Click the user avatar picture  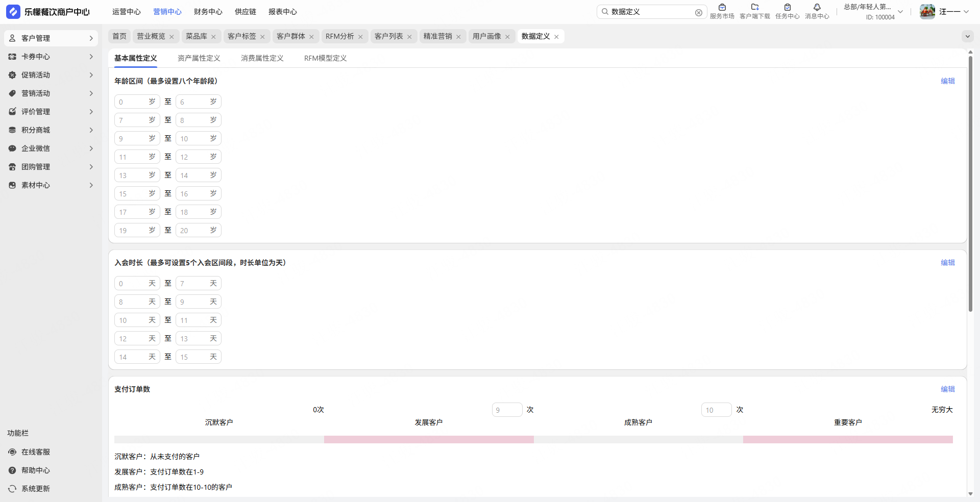tap(927, 12)
